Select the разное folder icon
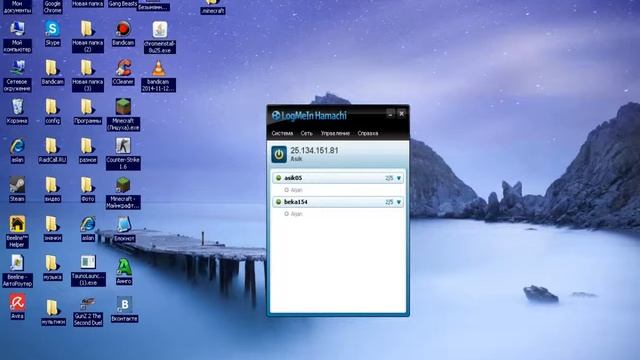The width and height of the screenshot is (640, 360). point(87,150)
